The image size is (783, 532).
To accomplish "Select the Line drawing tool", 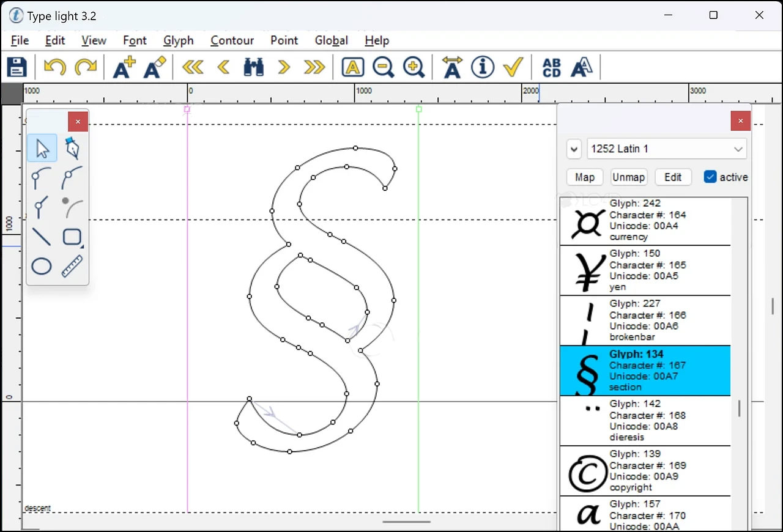I will point(42,237).
